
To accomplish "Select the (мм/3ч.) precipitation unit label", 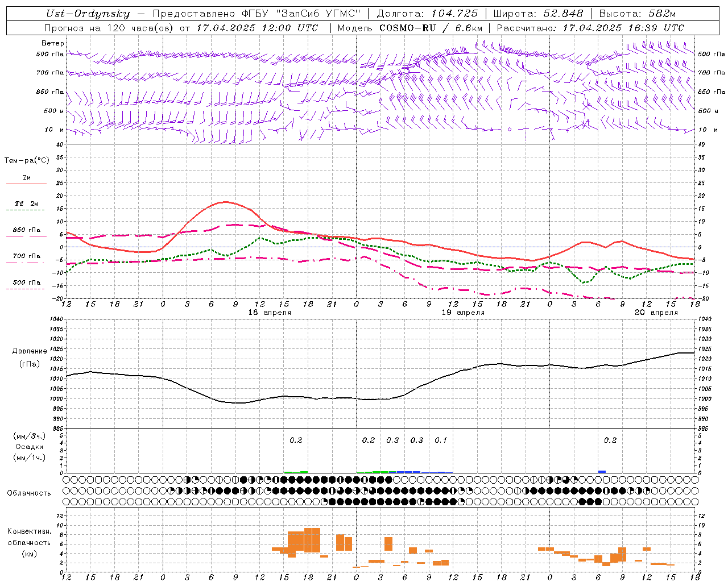I will point(30,436).
